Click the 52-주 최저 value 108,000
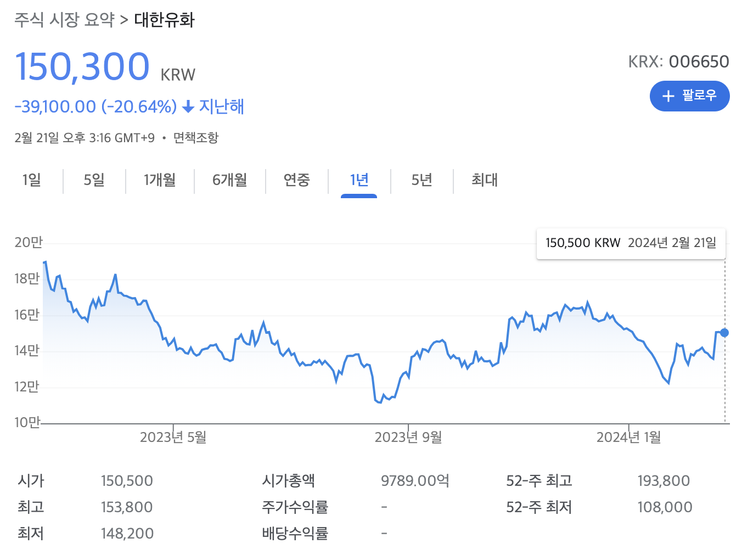This screenshot has height=560, width=742. pos(665,507)
